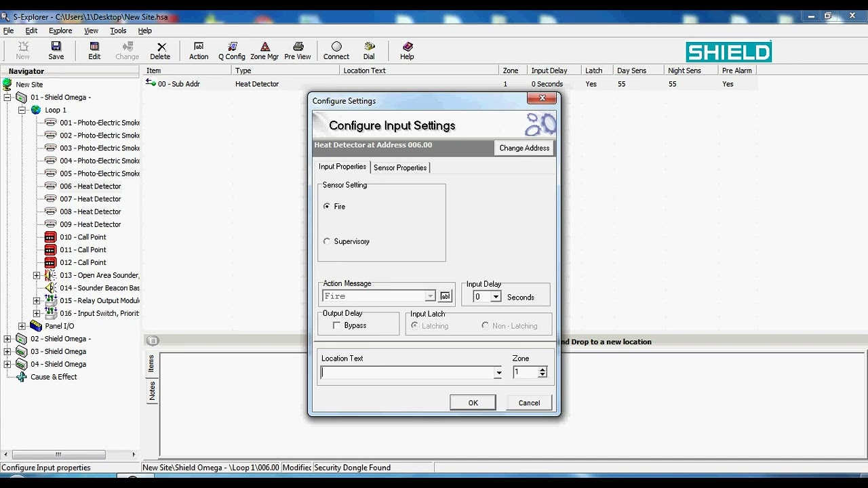Open the Action Message dropdown
The width and height of the screenshot is (868, 488).
tap(430, 296)
